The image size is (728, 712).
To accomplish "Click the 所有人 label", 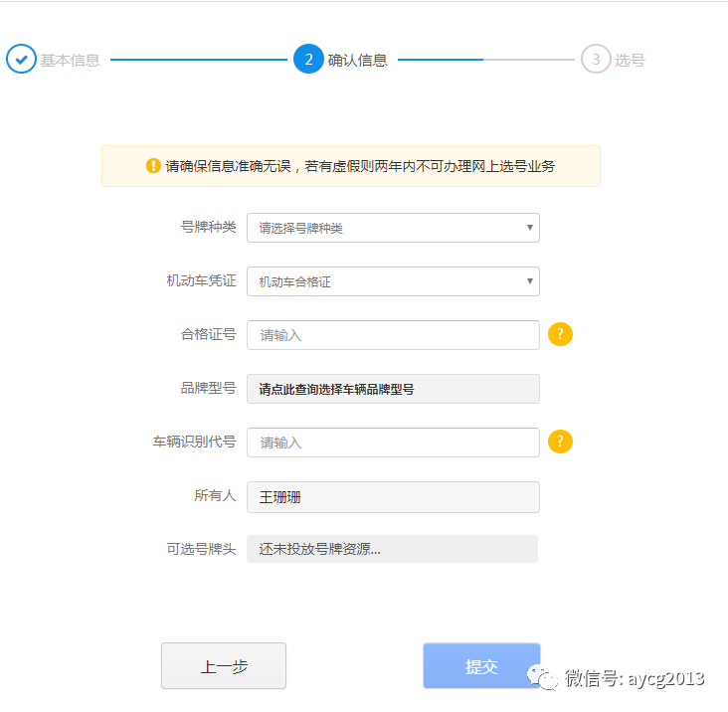I will tap(216, 495).
